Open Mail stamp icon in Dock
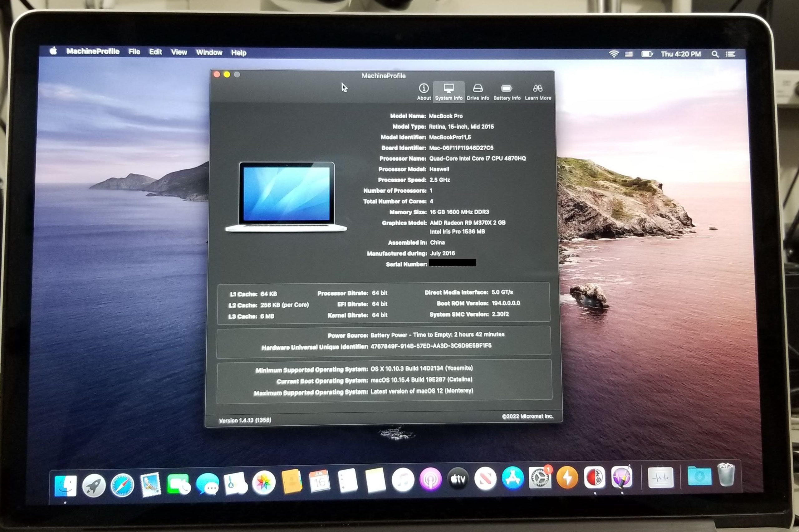Viewport: 799px width, 532px height. 150,485
